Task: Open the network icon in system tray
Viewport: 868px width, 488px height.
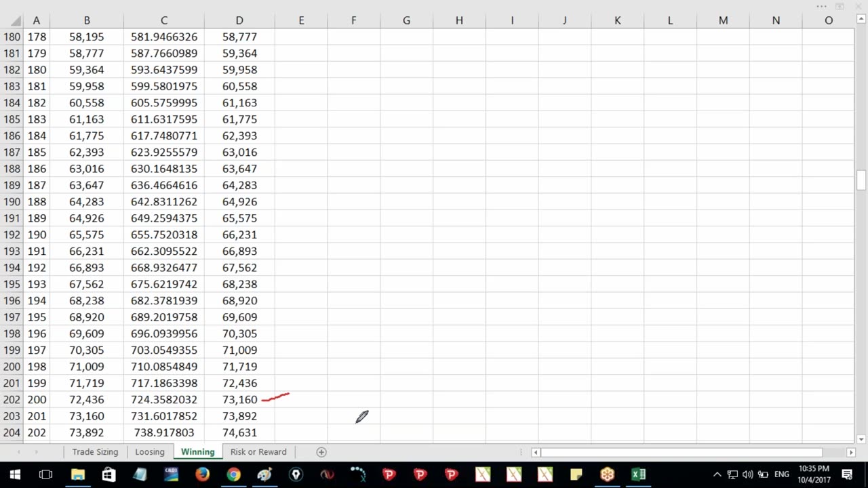Action: pyautogui.click(x=732, y=474)
